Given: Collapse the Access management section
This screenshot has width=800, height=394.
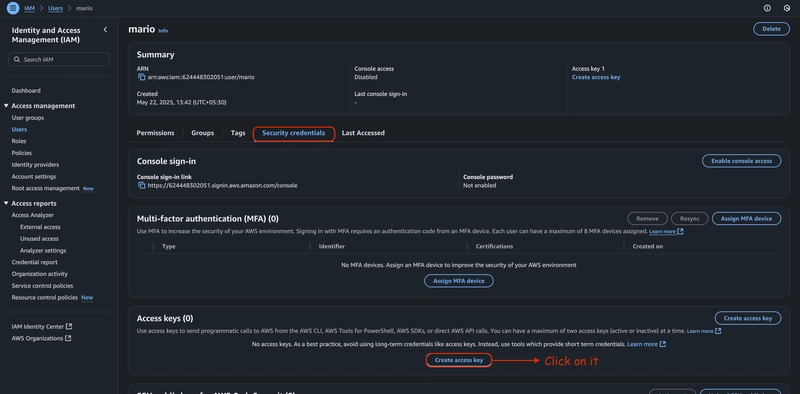Looking at the screenshot, I should [6, 106].
